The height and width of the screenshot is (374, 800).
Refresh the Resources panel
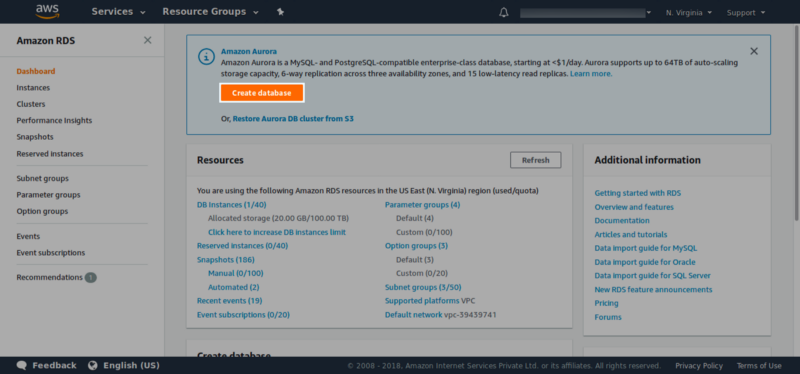coord(535,160)
